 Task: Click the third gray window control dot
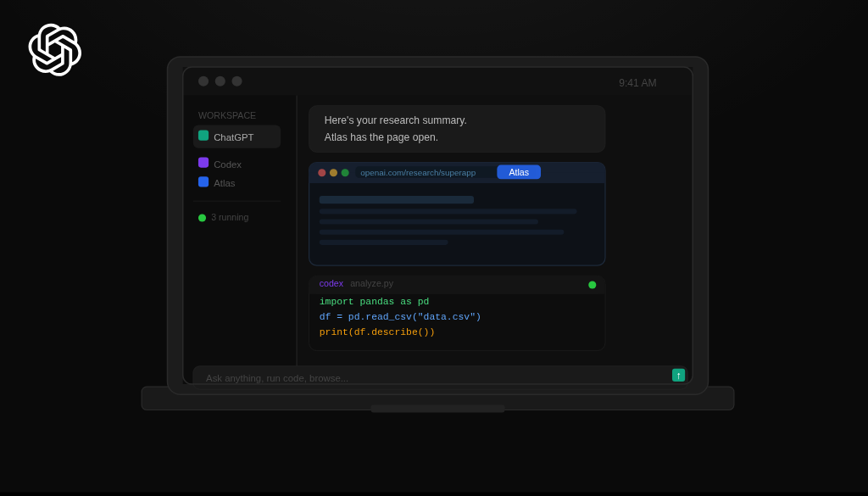click(x=236, y=81)
